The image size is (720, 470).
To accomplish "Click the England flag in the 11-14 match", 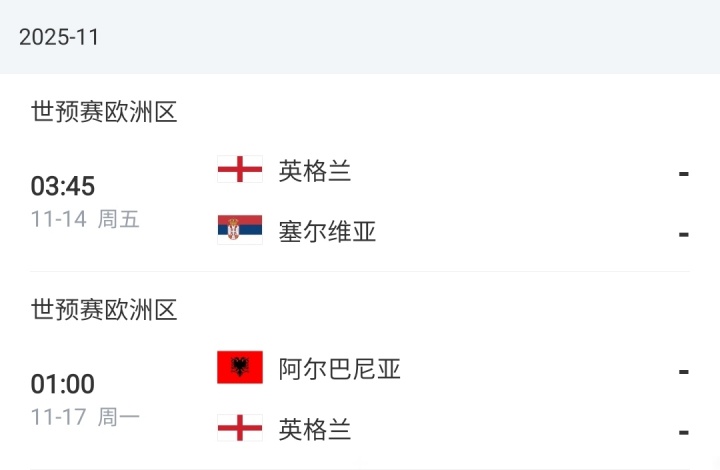I will click(240, 170).
